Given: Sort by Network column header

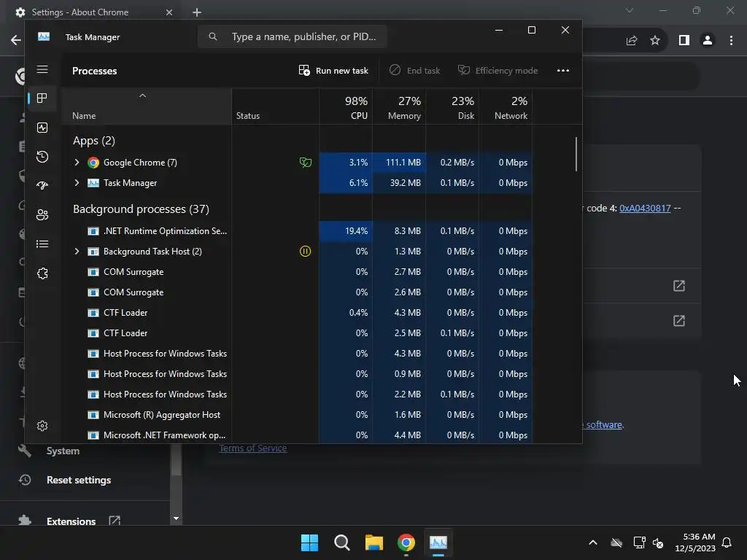Looking at the screenshot, I should (506, 107).
